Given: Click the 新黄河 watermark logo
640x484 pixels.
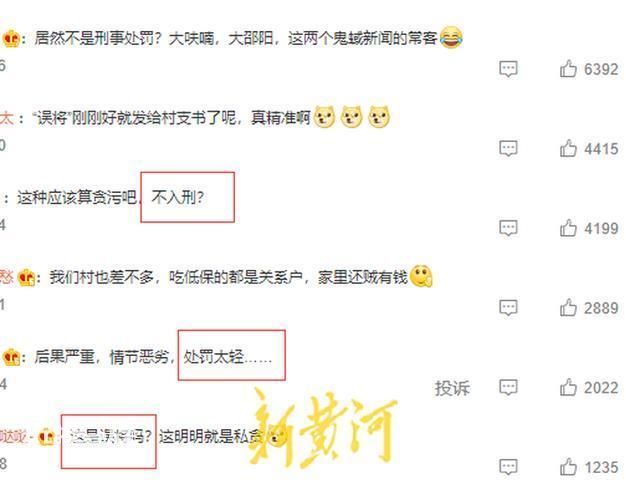Looking at the screenshot, I should pos(322,428).
